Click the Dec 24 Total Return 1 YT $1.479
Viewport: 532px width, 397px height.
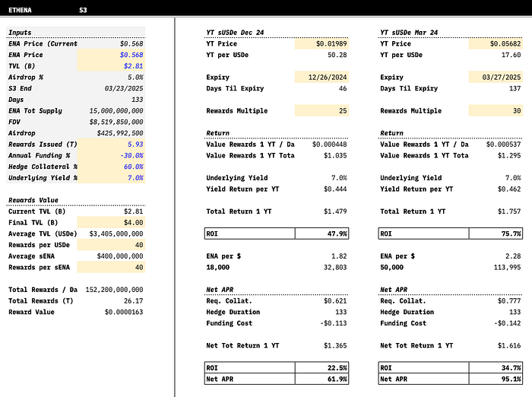point(335,211)
